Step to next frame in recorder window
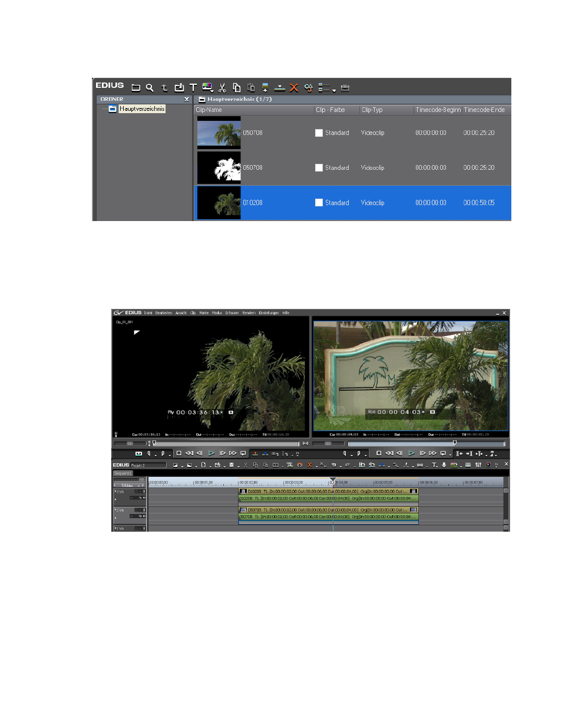 tap(422, 453)
